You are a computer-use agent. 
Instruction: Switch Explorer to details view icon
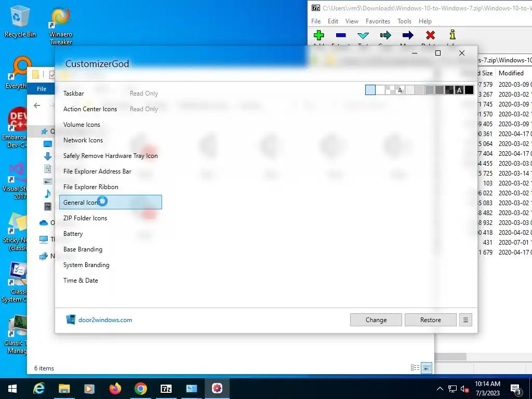pos(415,368)
